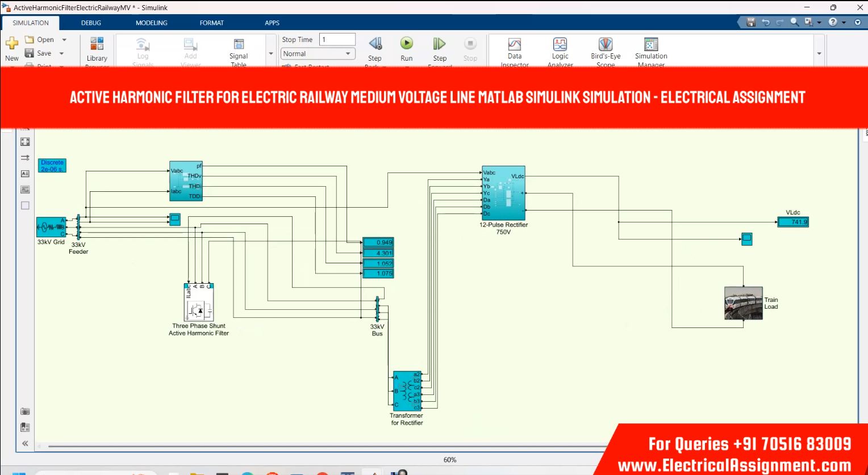Switch to the FORMAT tab
Image resolution: width=868 pixels, height=475 pixels.
(212, 23)
